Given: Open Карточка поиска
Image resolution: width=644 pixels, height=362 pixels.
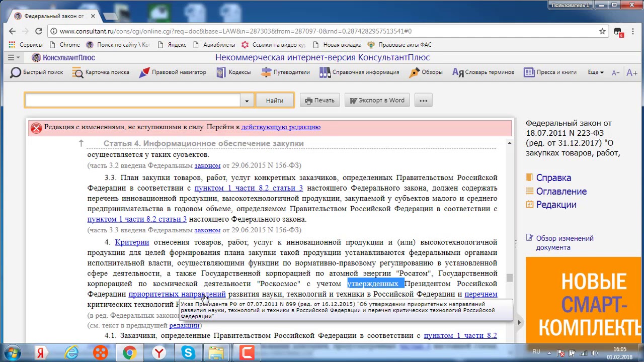Looking at the screenshot, I should coord(101,72).
